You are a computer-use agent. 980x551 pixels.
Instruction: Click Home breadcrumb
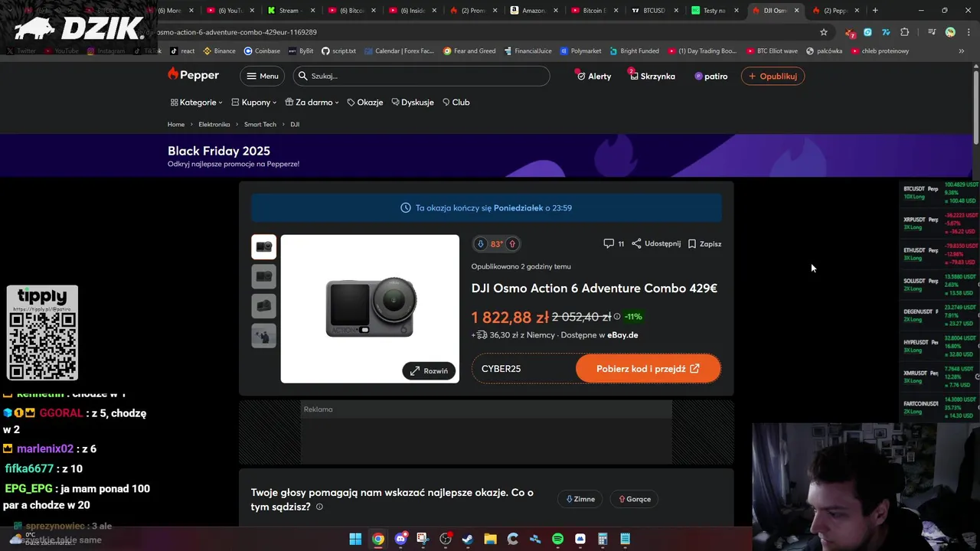point(176,124)
